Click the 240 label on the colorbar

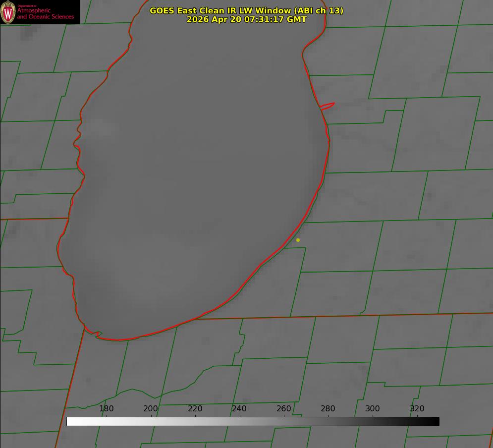(239, 408)
